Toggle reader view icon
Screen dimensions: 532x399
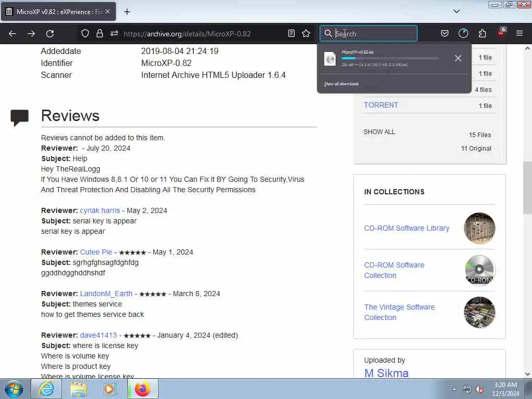[x=291, y=34]
